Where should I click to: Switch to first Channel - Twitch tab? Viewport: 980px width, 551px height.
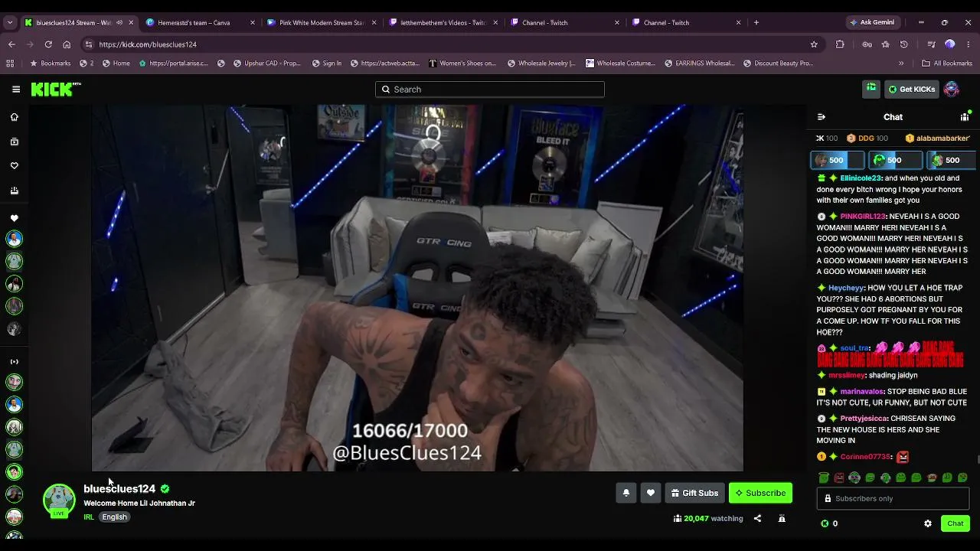(565, 22)
